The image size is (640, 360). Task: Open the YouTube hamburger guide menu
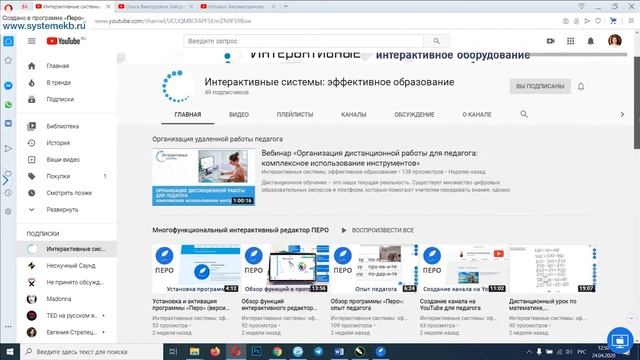tap(31, 41)
